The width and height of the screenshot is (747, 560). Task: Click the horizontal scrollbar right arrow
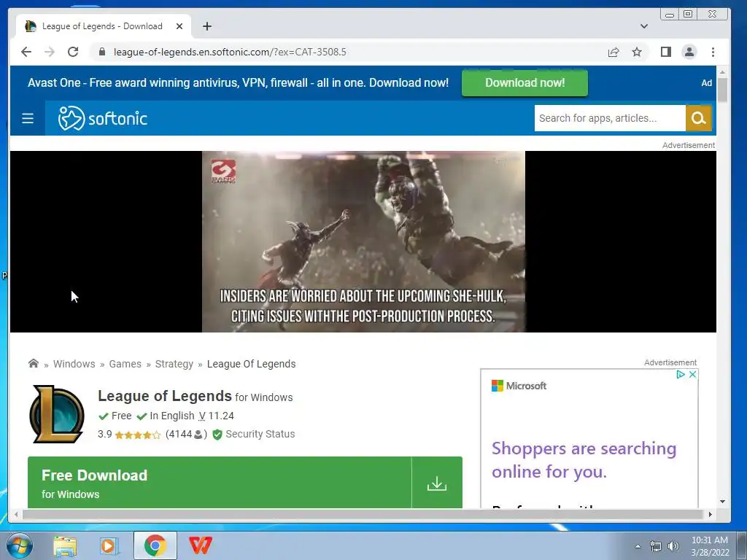point(711,514)
